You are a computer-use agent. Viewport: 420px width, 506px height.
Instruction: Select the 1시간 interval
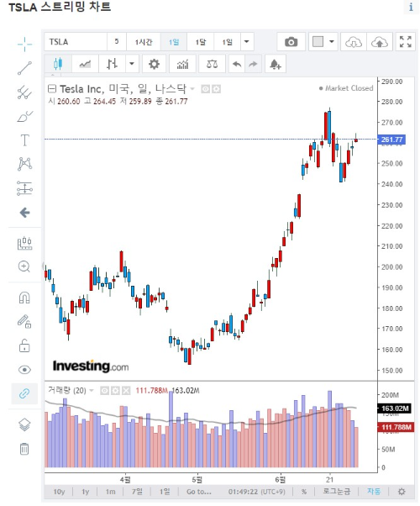[x=144, y=42]
